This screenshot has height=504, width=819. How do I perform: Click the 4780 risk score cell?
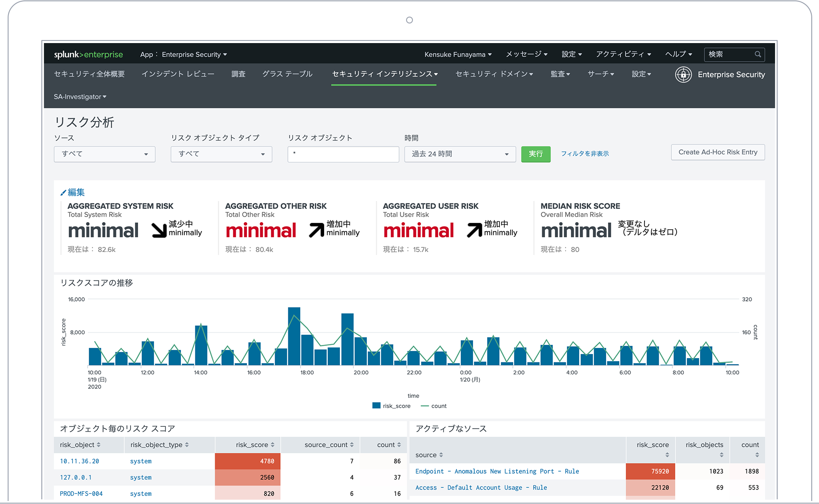pos(248,461)
